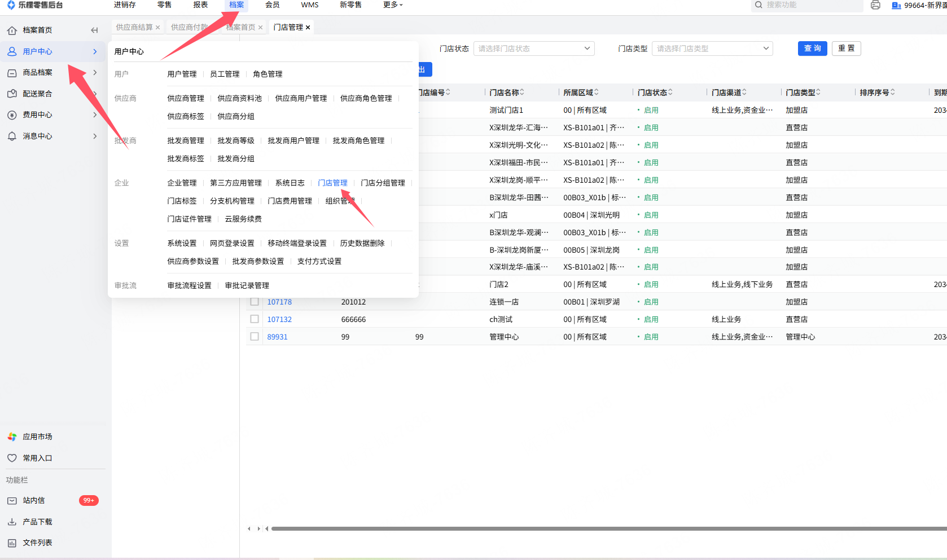947x560 pixels.
Task: Click the printer icon in top bar
Action: 875,5
